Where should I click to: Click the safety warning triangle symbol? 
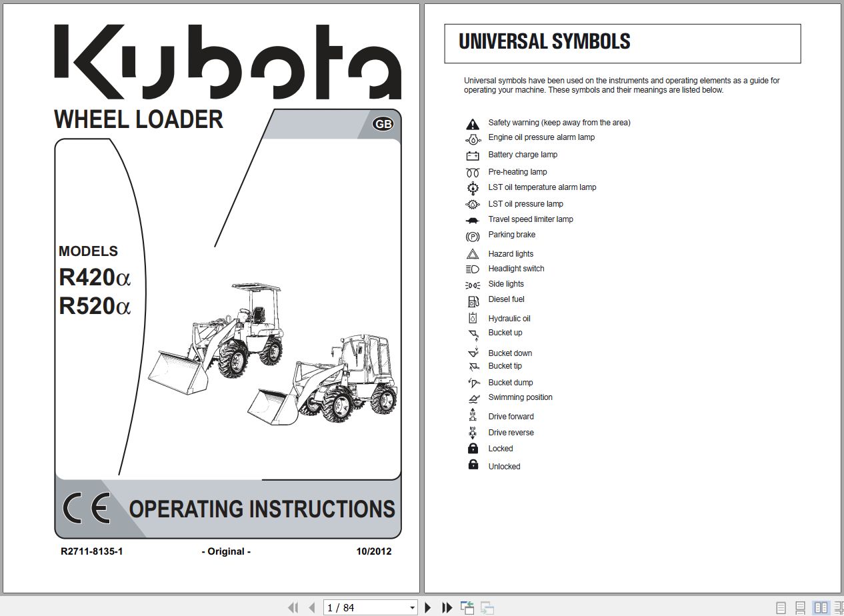[x=472, y=123]
